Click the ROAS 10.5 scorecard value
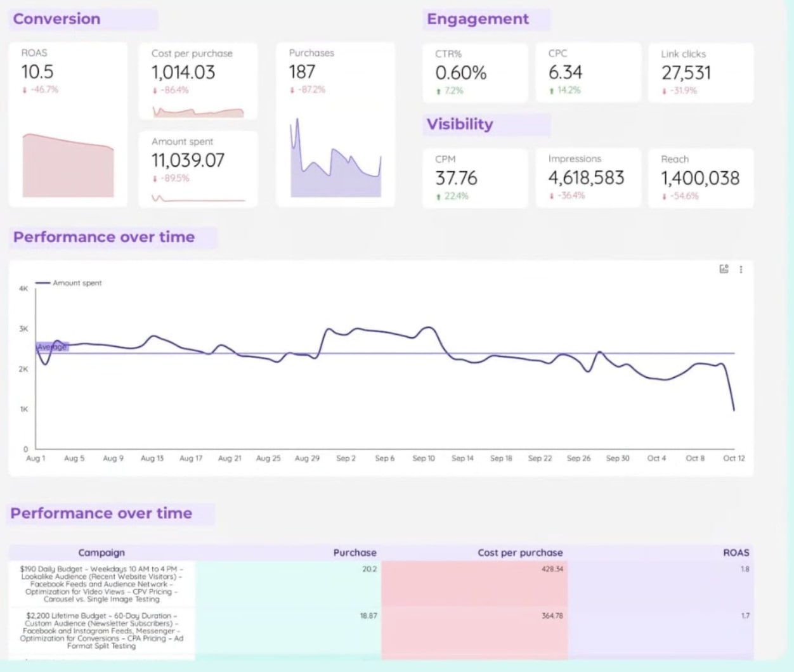794x672 pixels. [x=37, y=72]
